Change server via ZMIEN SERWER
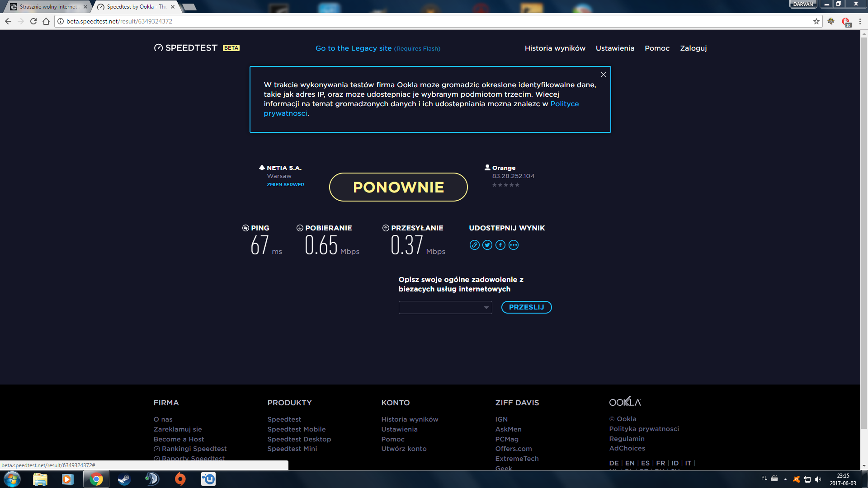The height and width of the screenshot is (488, 868). pyautogui.click(x=285, y=184)
